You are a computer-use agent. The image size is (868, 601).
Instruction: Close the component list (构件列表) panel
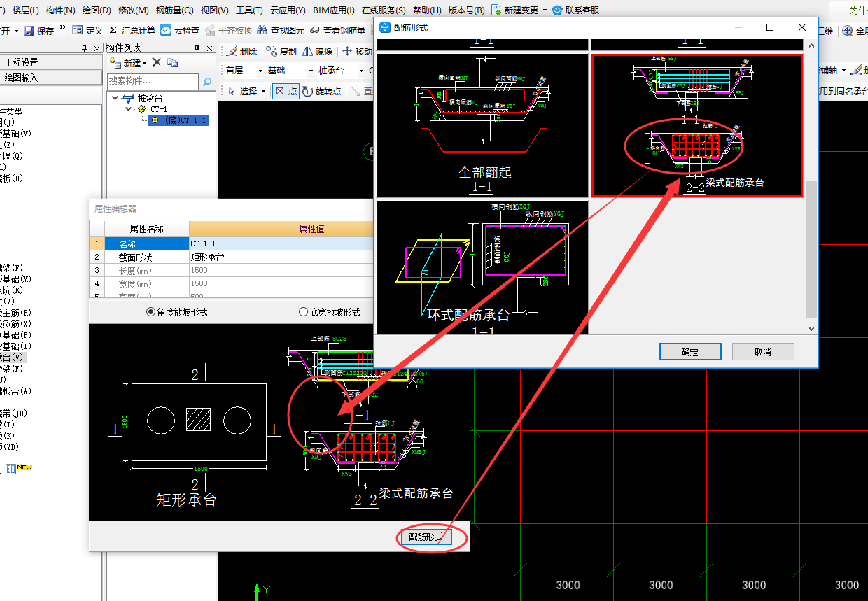pyautogui.click(x=209, y=48)
